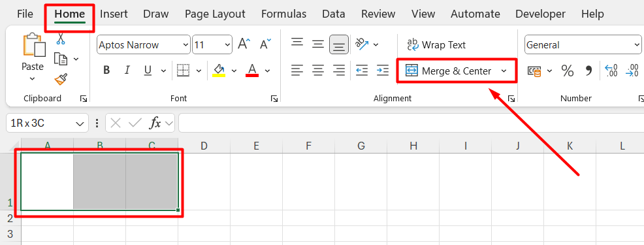Switch to the Home tab
This screenshot has width=644, height=245.
point(70,14)
